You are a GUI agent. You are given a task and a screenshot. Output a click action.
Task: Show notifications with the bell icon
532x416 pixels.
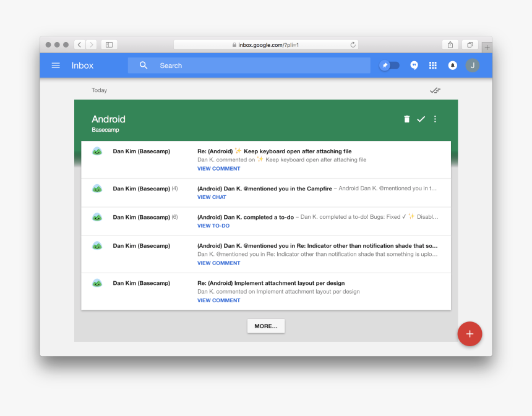[452, 66]
